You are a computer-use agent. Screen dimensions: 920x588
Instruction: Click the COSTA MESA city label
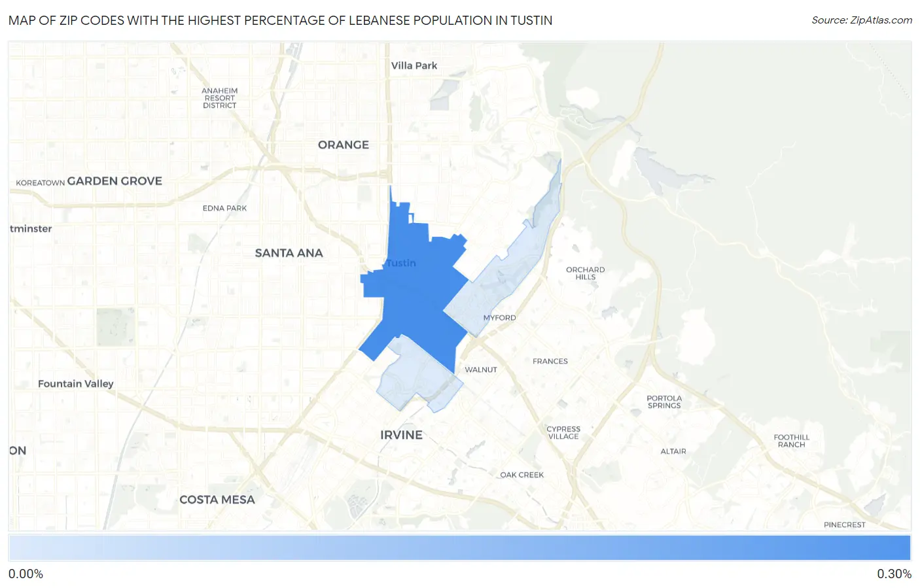tap(217, 500)
